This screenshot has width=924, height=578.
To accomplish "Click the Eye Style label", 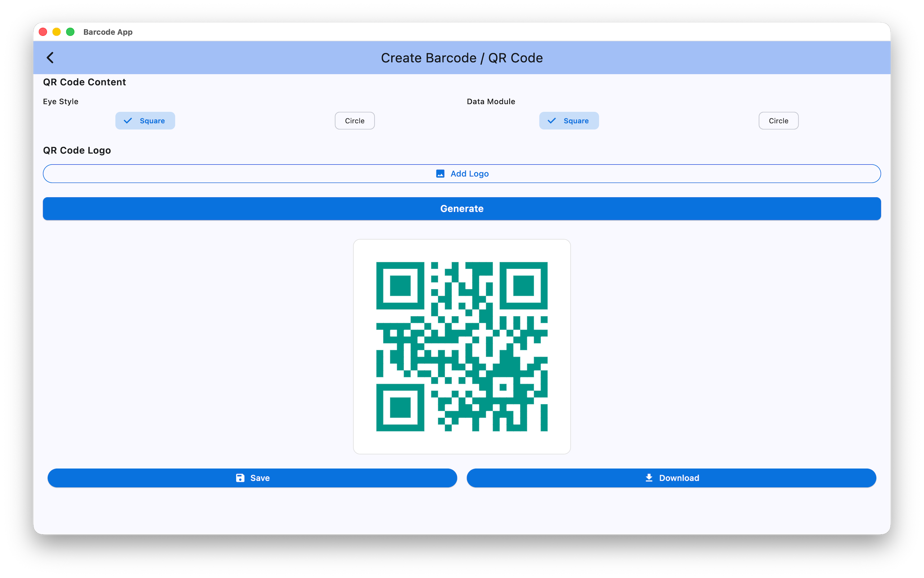I will 61,101.
